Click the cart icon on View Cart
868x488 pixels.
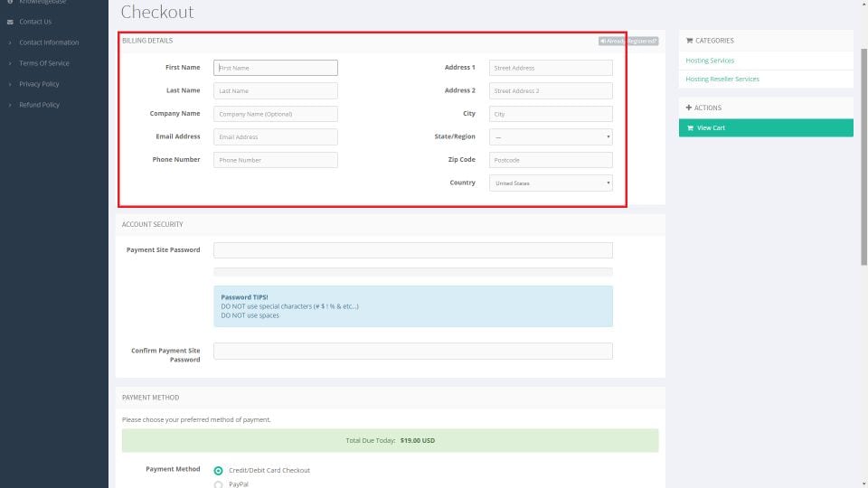point(690,128)
